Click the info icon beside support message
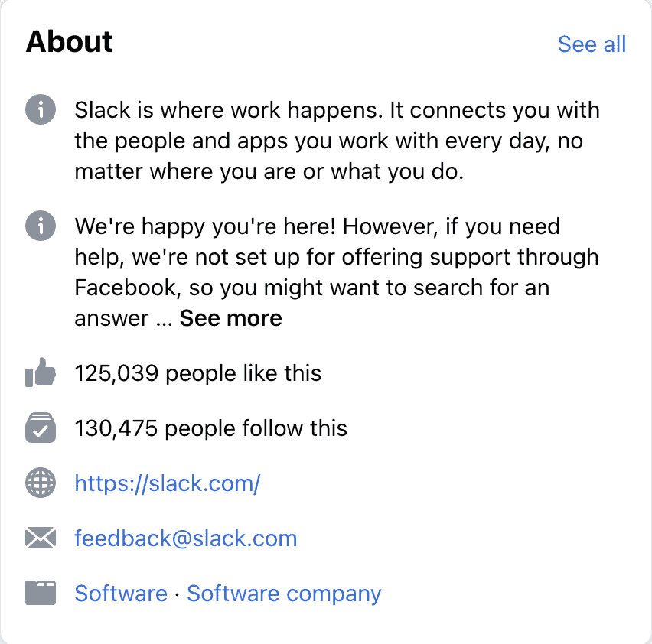 41,226
